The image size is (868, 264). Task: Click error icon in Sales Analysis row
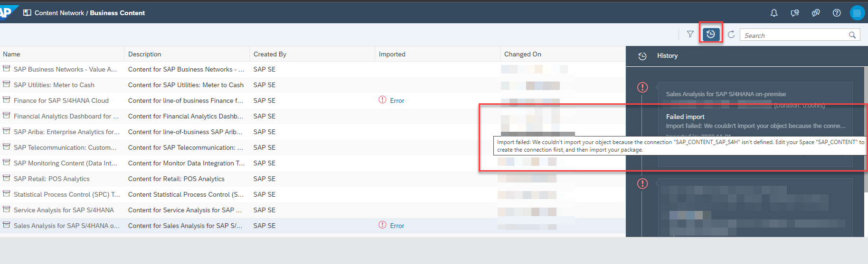tap(382, 225)
